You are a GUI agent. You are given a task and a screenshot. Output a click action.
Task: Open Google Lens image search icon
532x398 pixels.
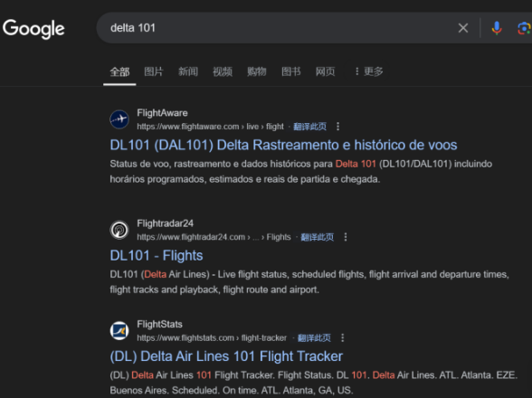click(524, 28)
